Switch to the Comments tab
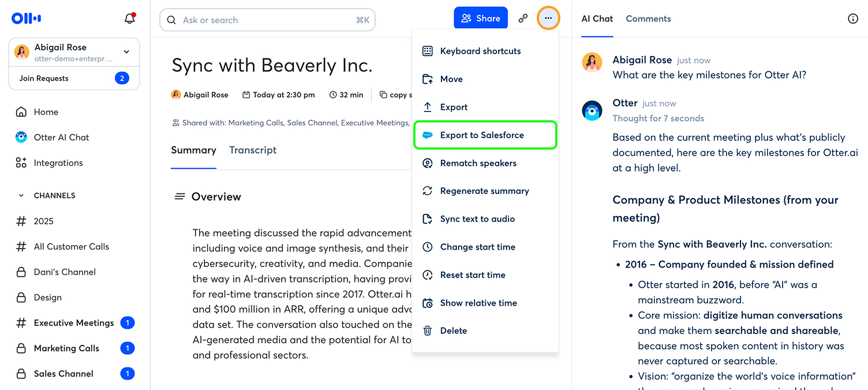The image size is (868, 390). click(x=648, y=18)
